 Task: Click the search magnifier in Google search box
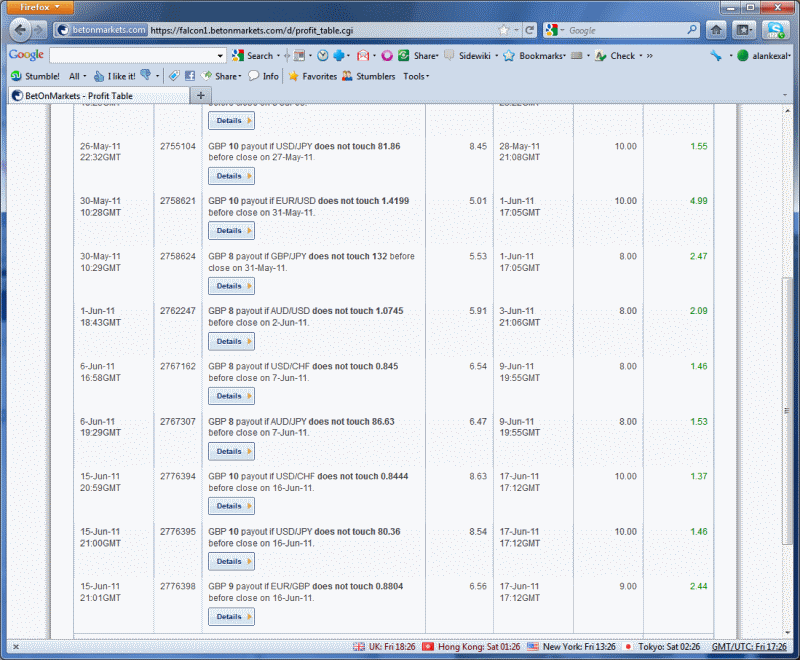click(692, 30)
